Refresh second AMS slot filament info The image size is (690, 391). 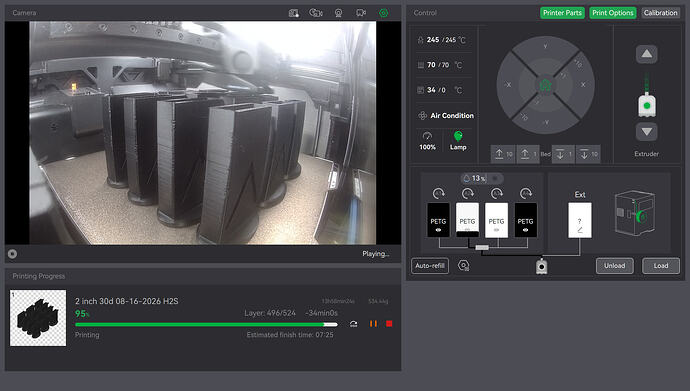click(x=467, y=193)
